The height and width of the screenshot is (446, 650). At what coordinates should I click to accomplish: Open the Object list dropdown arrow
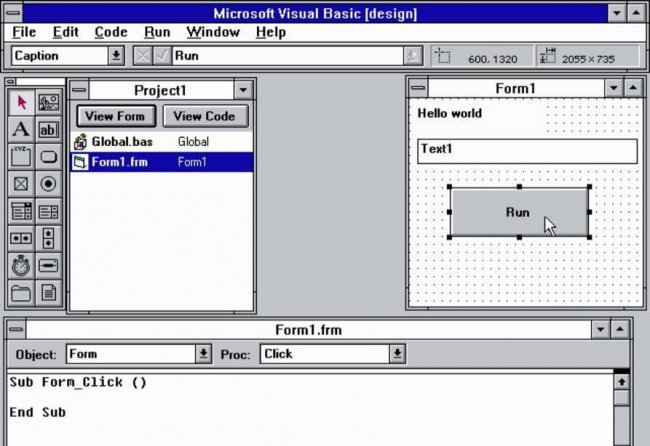click(204, 354)
